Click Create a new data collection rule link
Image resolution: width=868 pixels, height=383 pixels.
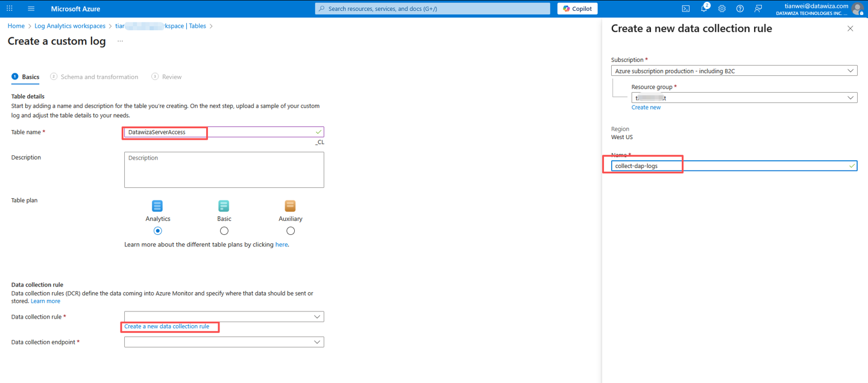click(167, 326)
